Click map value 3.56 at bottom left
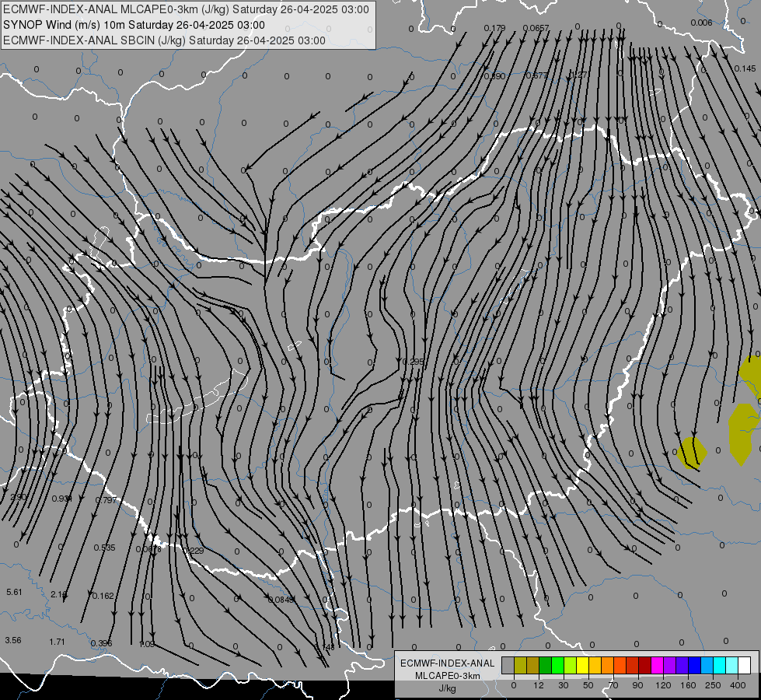Screen dimensions: 761x700 (x=13, y=640)
